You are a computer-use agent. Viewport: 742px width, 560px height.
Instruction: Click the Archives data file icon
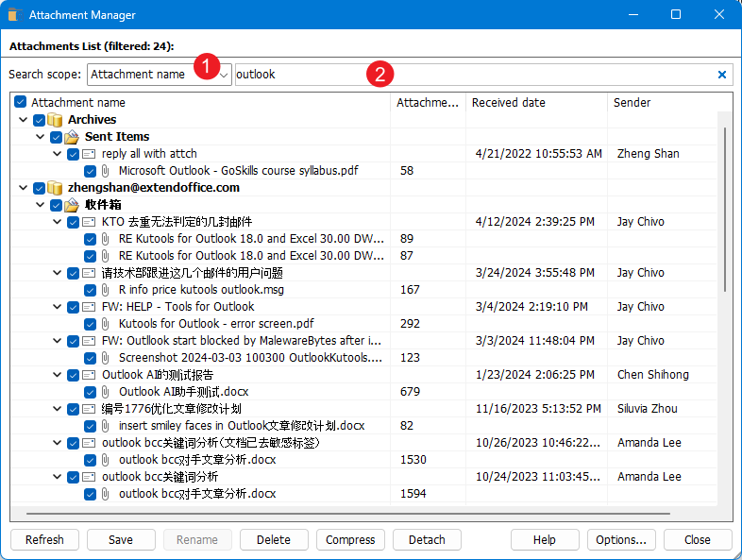[55, 120]
